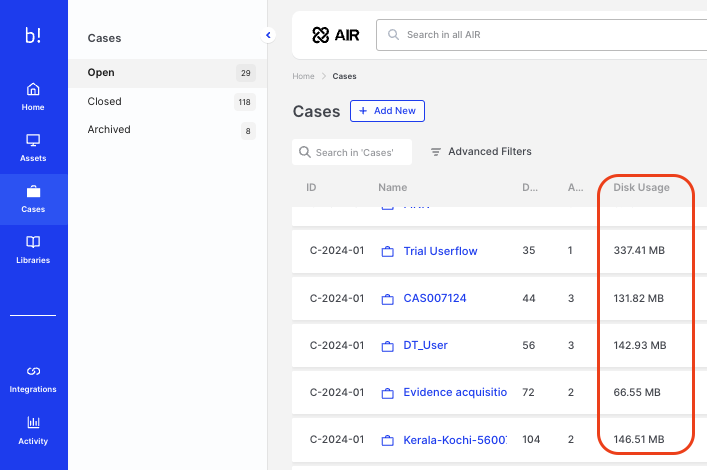This screenshot has width=707, height=470.
Task: Switch to Archived cases
Action: click(x=108, y=130)
